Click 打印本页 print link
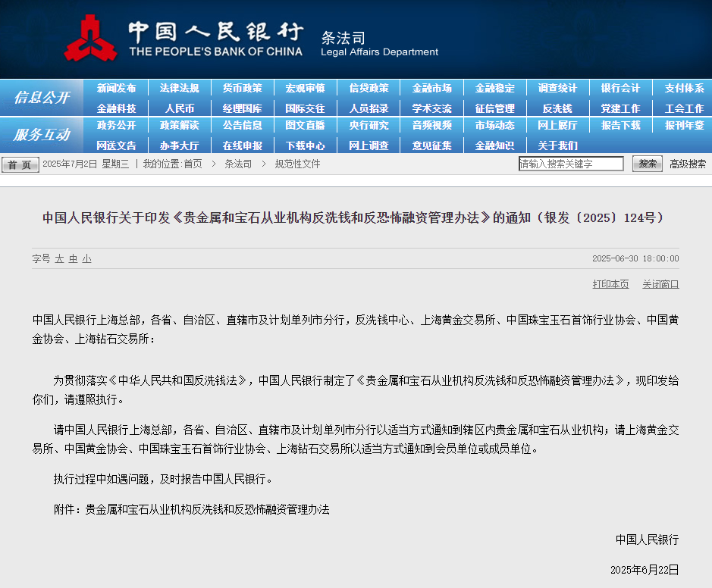Viewport: 712px width, 588px height. click(610, 284)
